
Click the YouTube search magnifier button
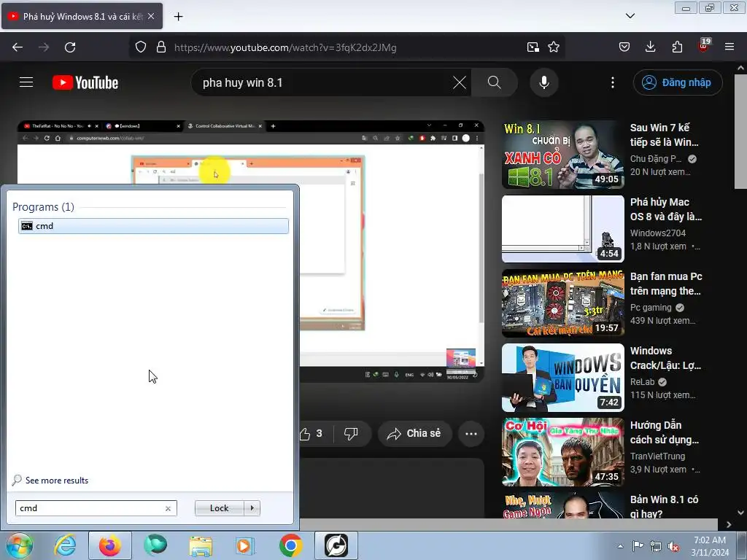tap(495, 82)
